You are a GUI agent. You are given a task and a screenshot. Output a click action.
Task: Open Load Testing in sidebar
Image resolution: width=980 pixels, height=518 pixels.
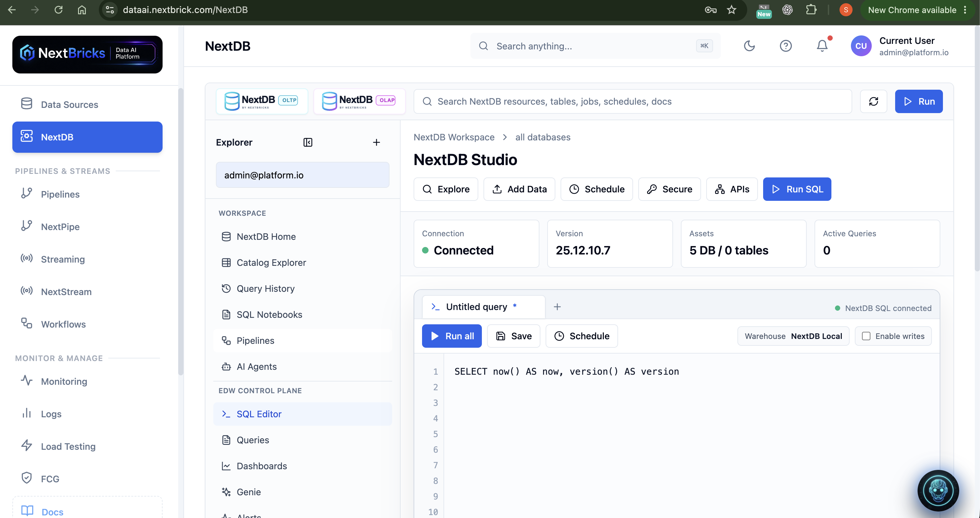87,447
